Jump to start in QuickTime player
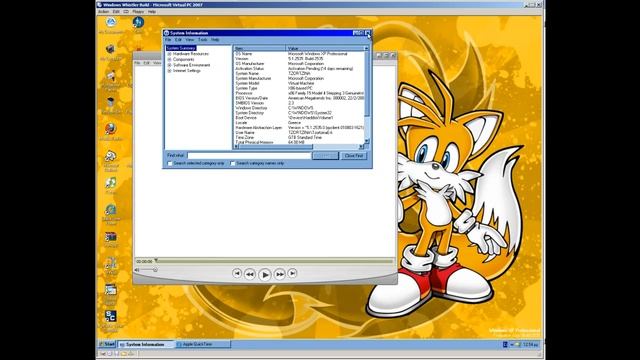The height and width of the screenshot is (360, 640). (237, 273)
